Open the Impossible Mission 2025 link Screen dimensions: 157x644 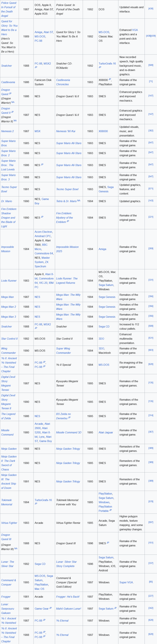coord(67,249)
